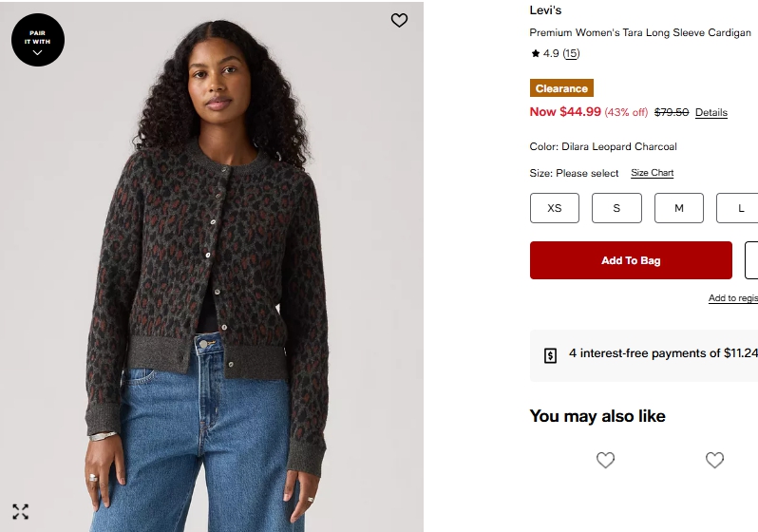Choose size M
The image size is (758, 532).
click(678, 208)
